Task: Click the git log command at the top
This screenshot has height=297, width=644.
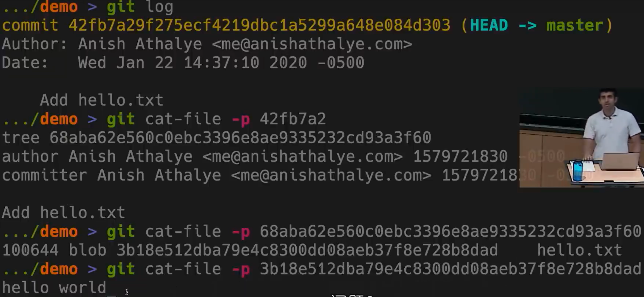Action: [x=140, y=7]
